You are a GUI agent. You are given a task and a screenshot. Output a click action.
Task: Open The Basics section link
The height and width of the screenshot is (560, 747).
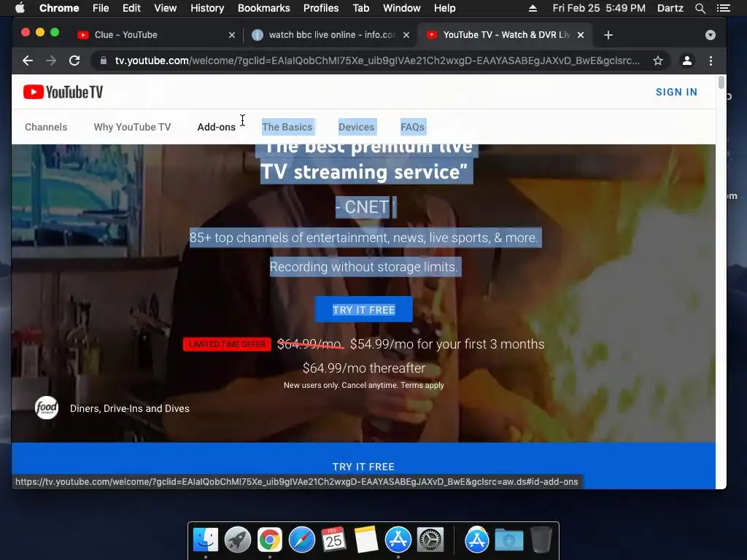(x=287, y=127)
